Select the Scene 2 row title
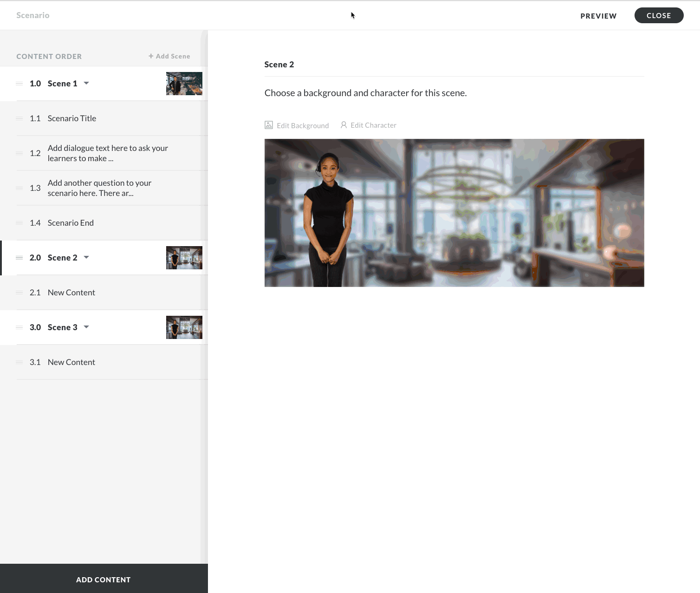700x593 pixels. pyautogui.click(x=63, y=258)
